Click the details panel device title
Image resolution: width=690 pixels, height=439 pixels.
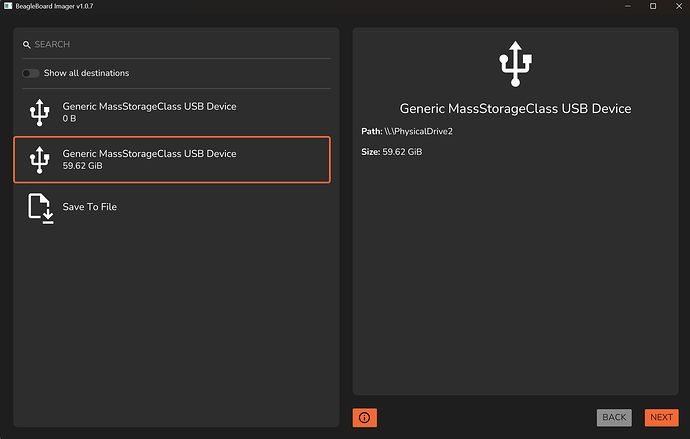pos(515,109)
